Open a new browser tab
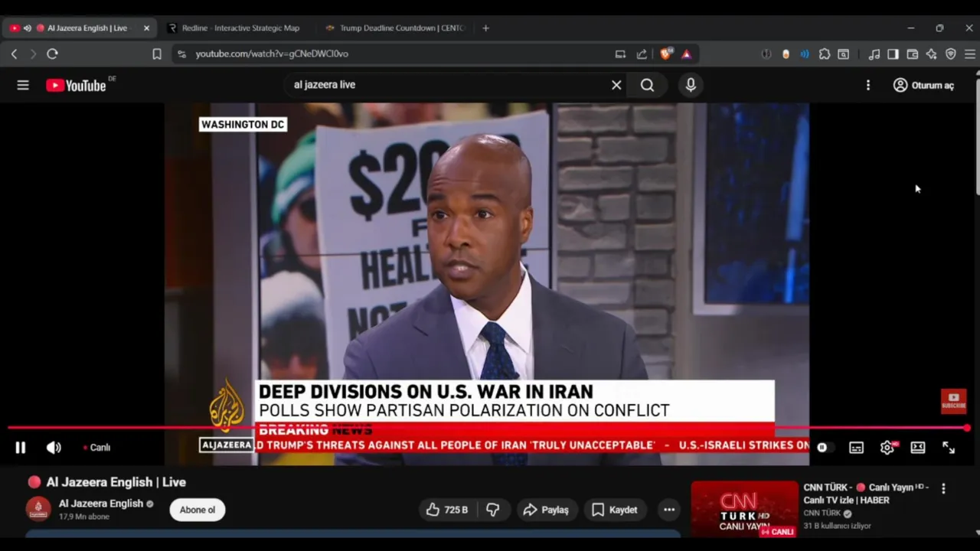Viewport: 980px width, 551px height. [485, 28]
